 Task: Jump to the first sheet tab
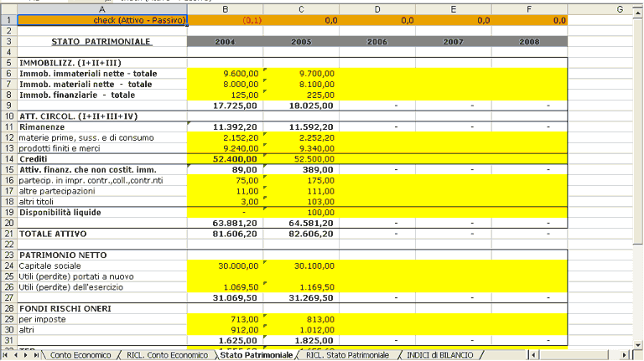(x=5, y=355)
